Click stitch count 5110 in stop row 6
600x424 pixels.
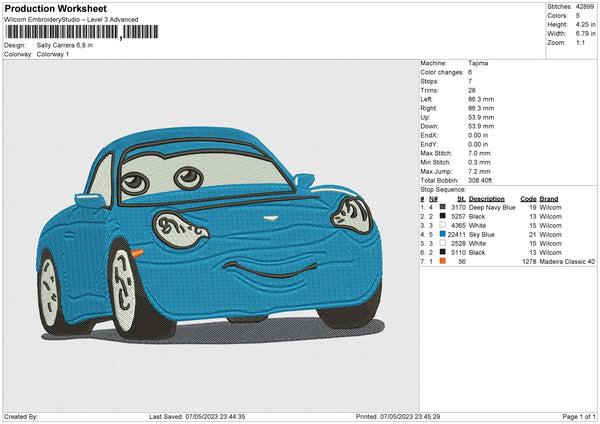pyautogui.click(x=458, y=253)
